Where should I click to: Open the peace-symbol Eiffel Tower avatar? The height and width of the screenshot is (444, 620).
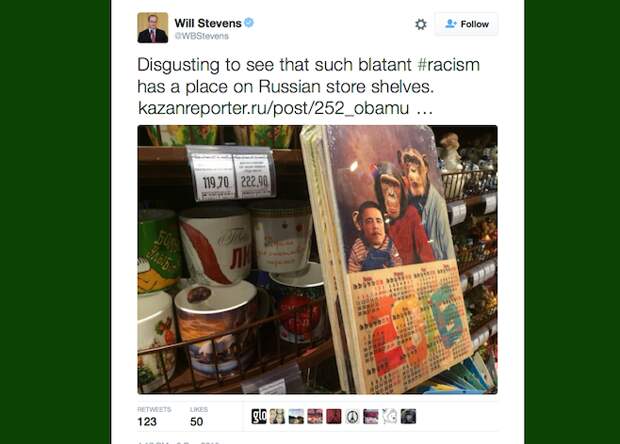tap(352, 416)
